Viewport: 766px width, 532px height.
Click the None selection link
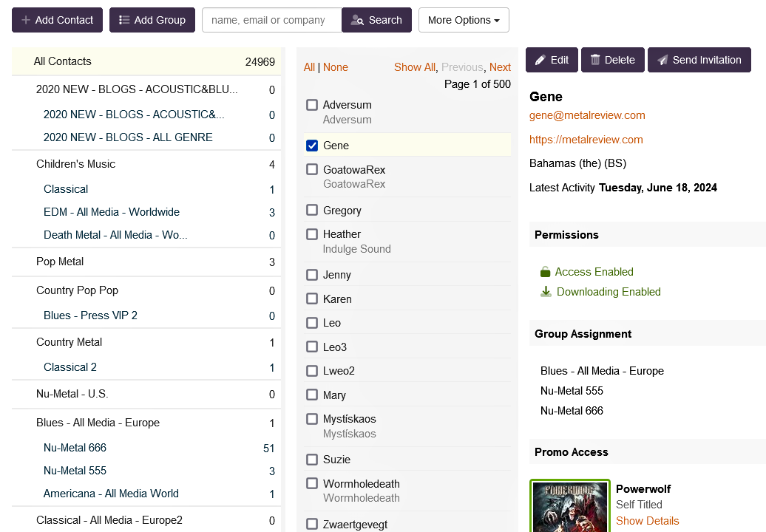pyautogui.click(x=336, y=67)
